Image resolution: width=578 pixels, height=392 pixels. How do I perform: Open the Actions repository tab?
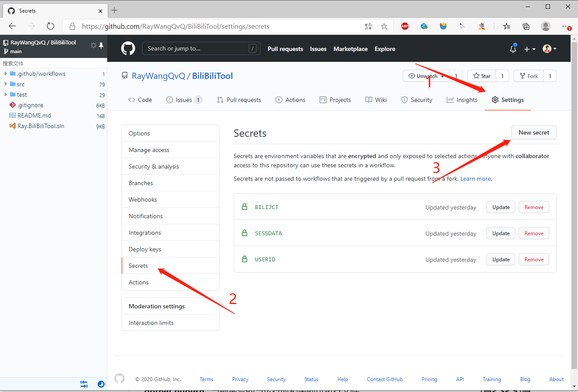[290, 100]
